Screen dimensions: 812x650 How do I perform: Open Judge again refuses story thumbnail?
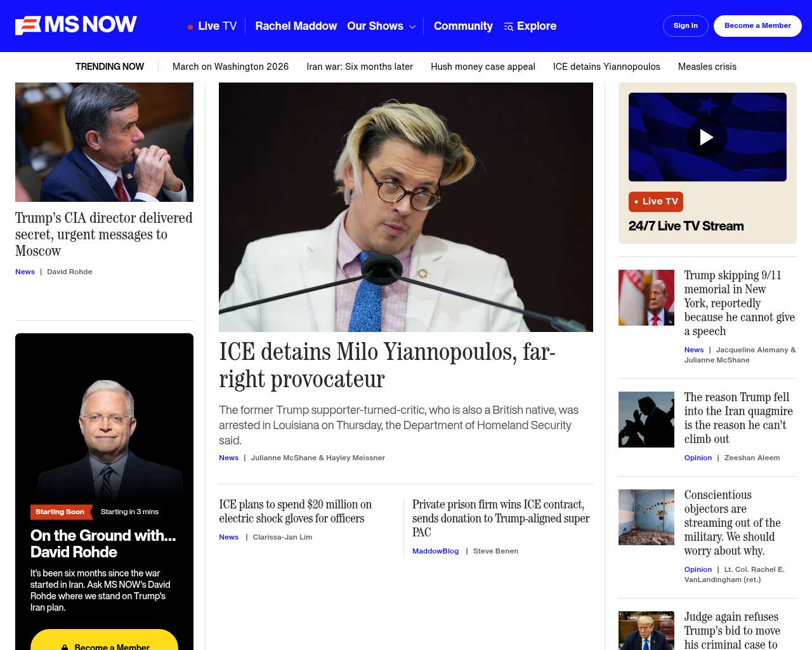pyautogui.click(x=646, y=631)
